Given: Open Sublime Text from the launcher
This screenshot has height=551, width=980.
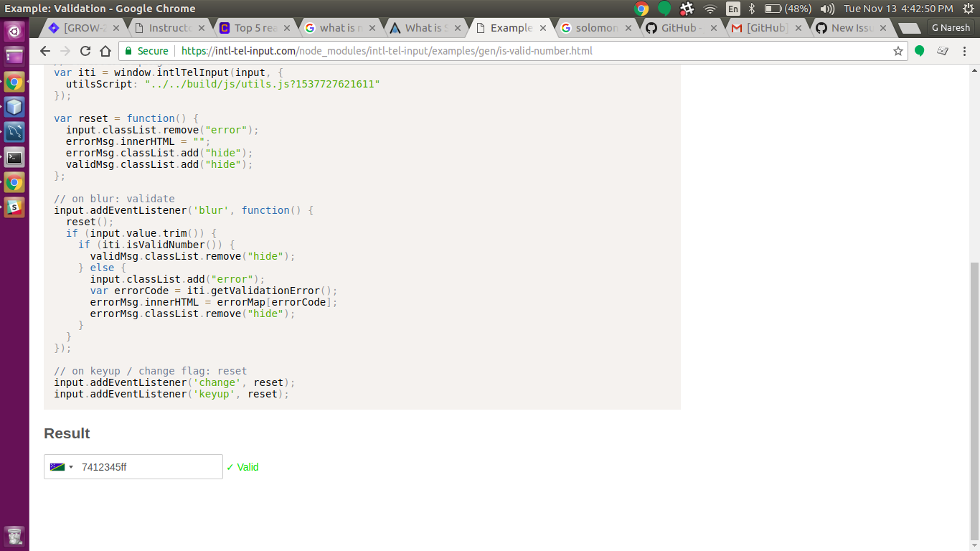Looking at the screenshot, I should click(x=14, y=207).
